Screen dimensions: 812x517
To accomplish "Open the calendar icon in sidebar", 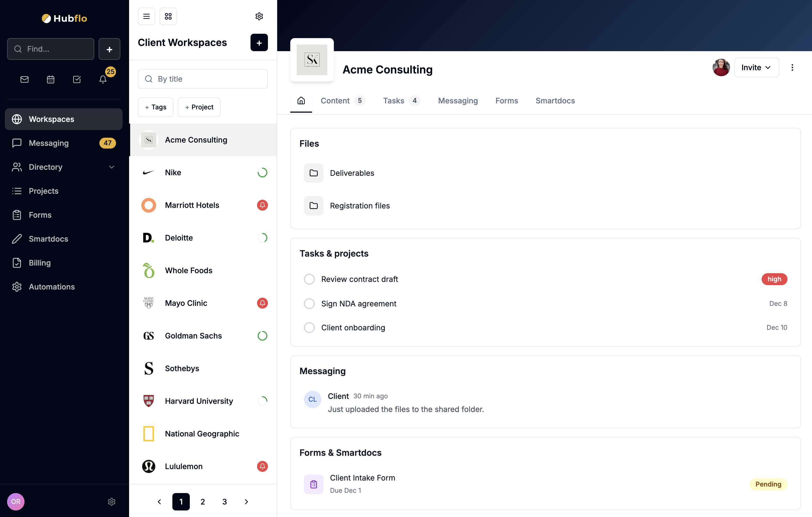I will tap(51, 79).
